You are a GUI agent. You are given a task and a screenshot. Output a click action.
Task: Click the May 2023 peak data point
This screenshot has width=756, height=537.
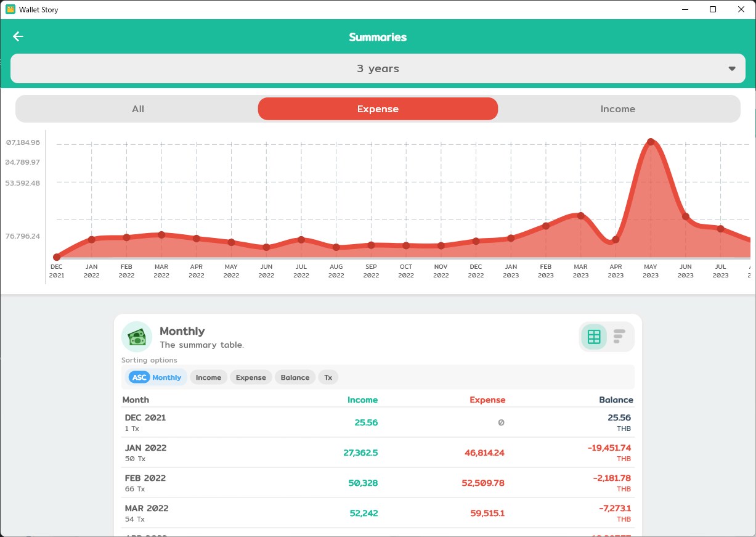(x=651, y=142)
